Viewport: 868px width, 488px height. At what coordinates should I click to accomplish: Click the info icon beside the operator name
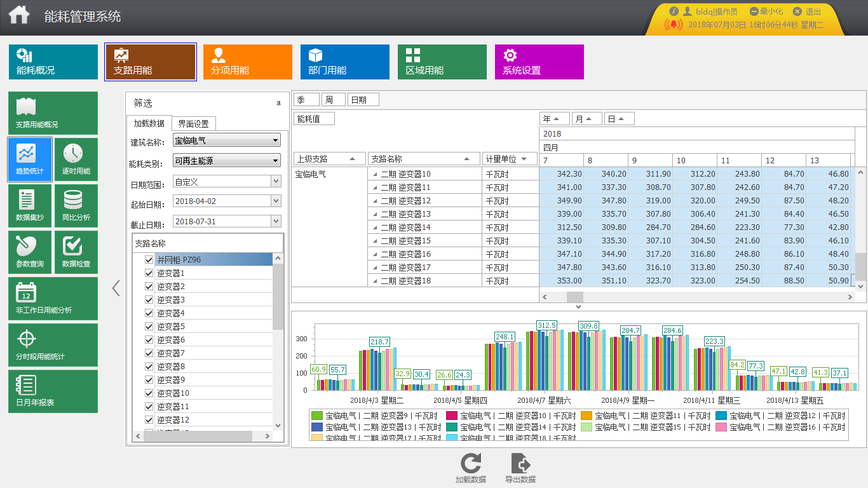[x=674, y=11]
